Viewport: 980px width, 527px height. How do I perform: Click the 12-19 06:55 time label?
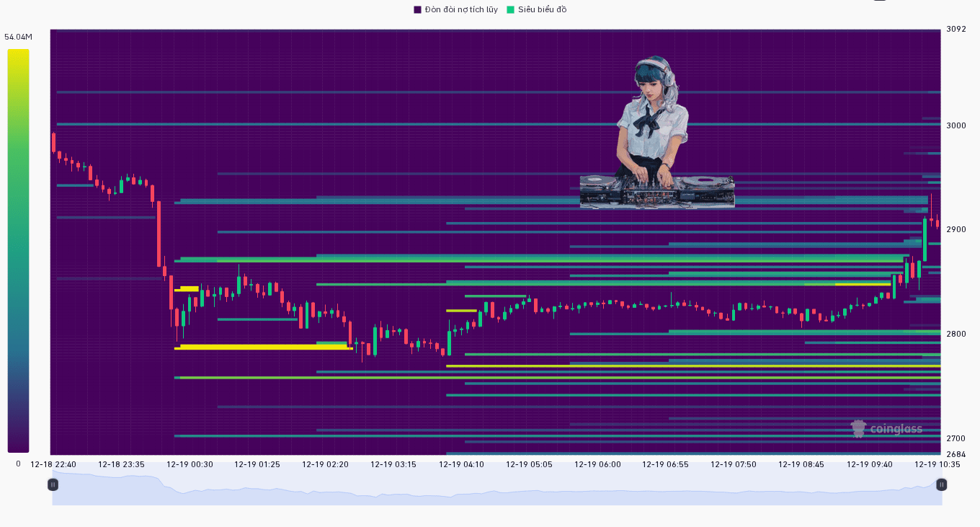tap(665, 464)
